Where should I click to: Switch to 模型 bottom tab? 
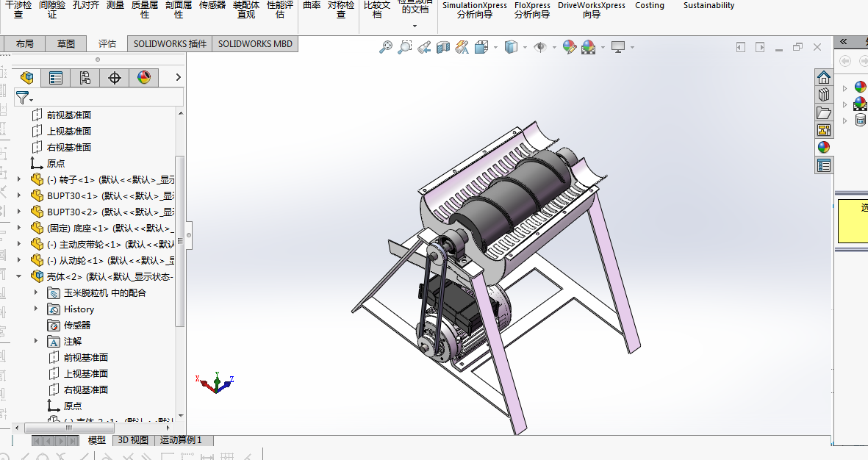97,440
